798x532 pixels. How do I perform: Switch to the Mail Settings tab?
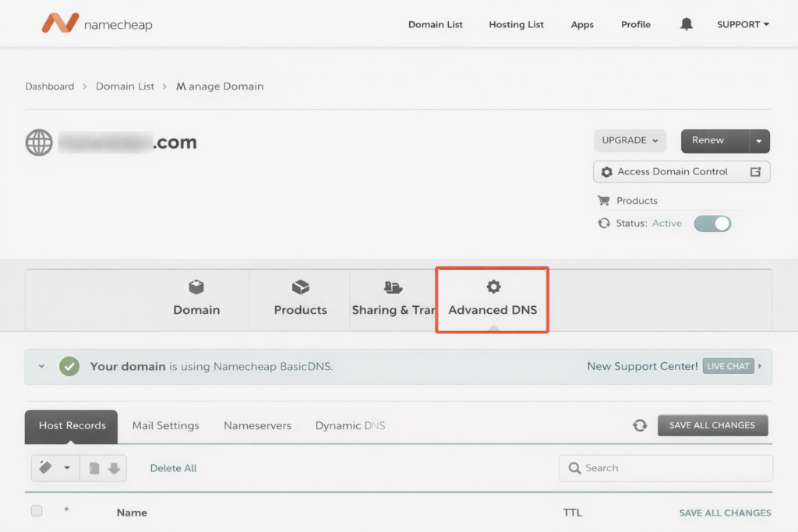pyautogui.click(x=165, y=426)
